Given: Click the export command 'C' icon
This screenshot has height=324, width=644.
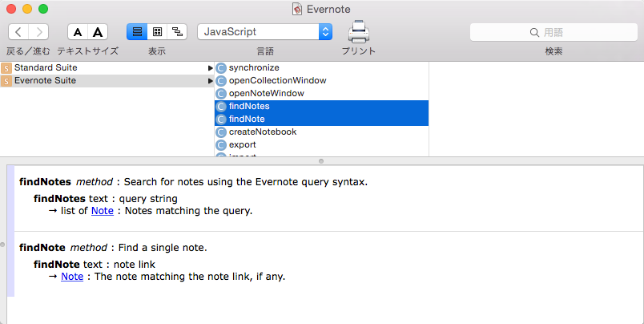Looking at the screenshot, I should 221,144.
